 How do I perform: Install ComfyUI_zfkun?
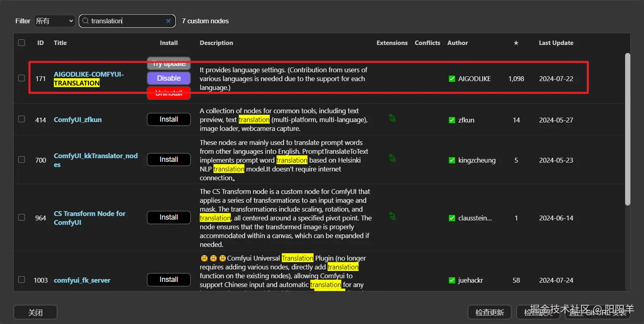click(169, 119)
